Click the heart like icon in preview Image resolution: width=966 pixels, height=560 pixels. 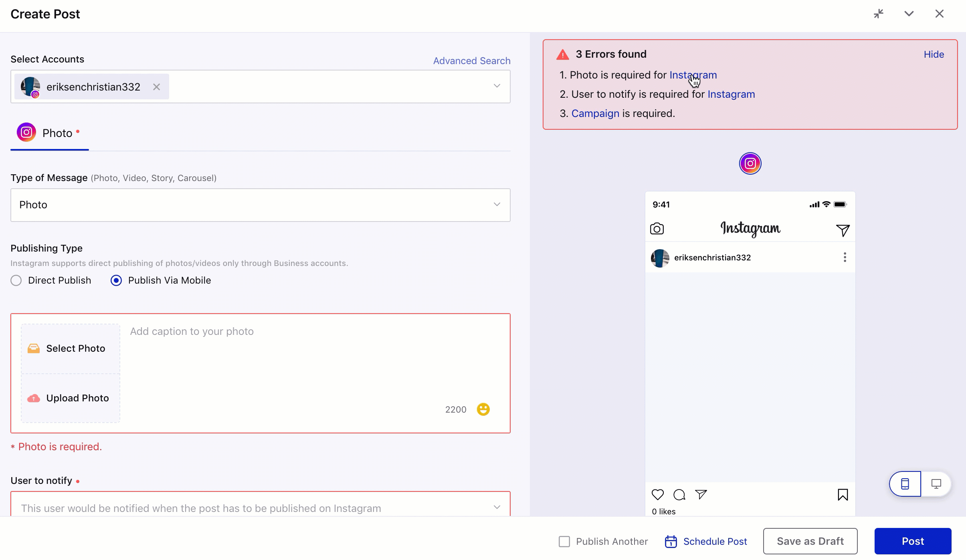pos(658,494)
